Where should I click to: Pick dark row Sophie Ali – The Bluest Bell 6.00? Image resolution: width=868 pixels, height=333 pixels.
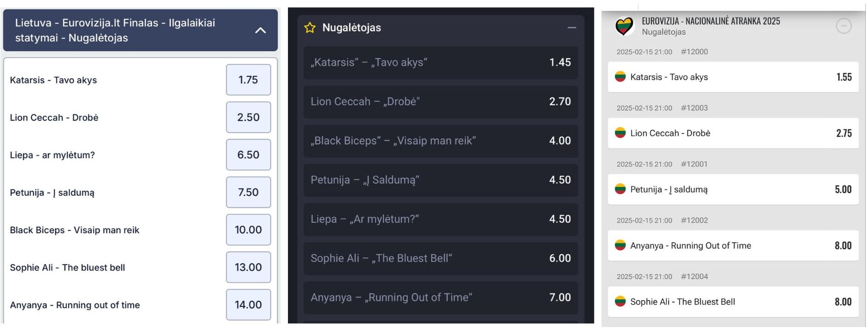(x=441, y=258)
